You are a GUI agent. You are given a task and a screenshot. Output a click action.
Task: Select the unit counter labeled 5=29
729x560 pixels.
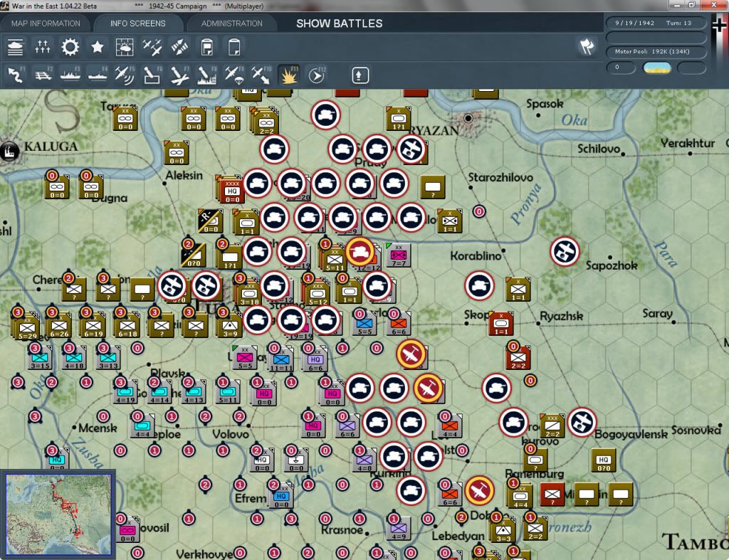coord(28,327)
